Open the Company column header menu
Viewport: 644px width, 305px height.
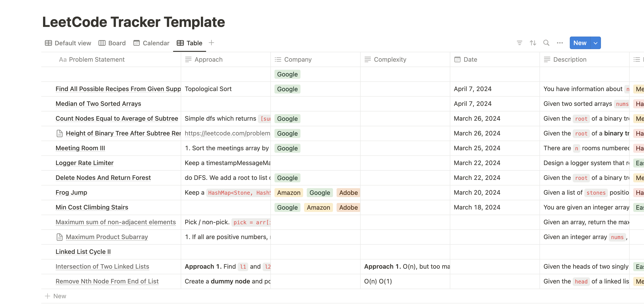(298, 59)
